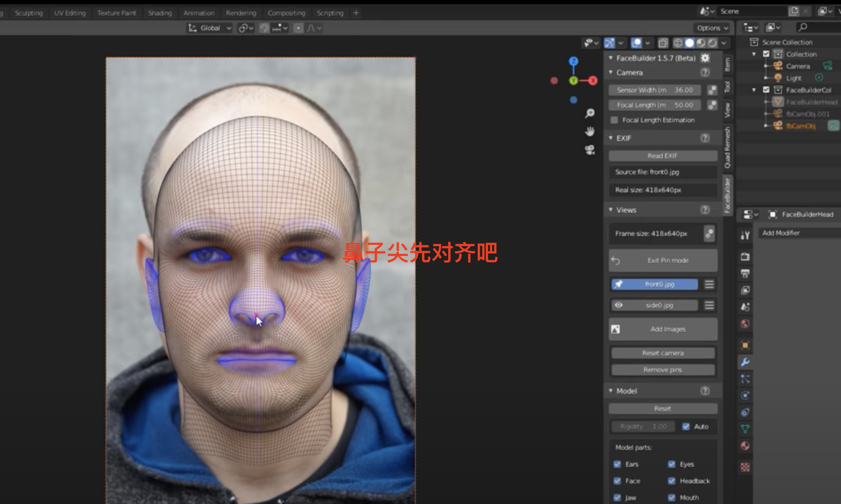
Task: Open the side0.jpg view menu icon
Action: pyautogui.click(x=709, y=305)
